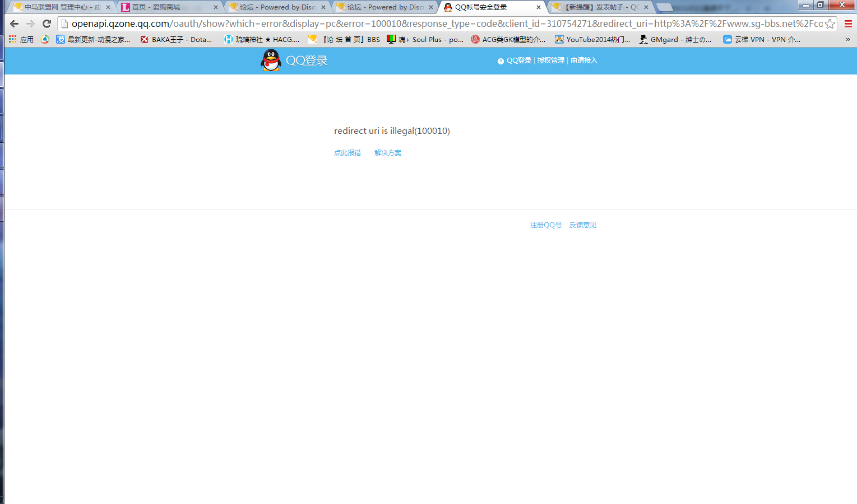The height and width of the screenshot is (504, 857).
Task: Close the 首页 - 爱购商城 tab
Action: [x=216, y=7]
